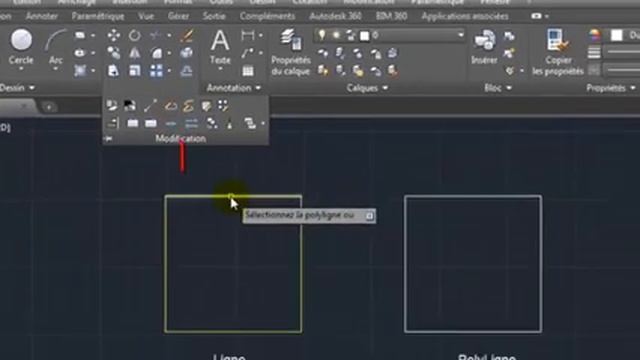640x360 pixels.
Task: Click the Draw Order icon
Action: 250,123
